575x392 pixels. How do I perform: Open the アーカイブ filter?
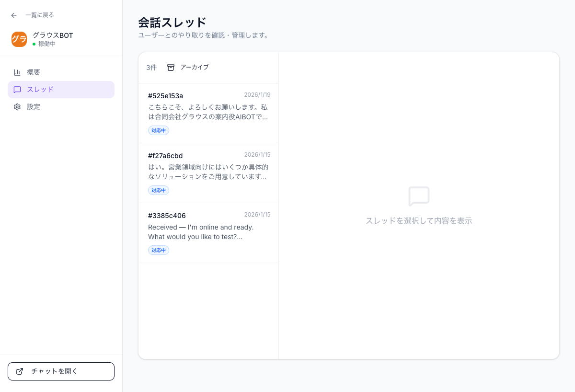click(195, 68)
